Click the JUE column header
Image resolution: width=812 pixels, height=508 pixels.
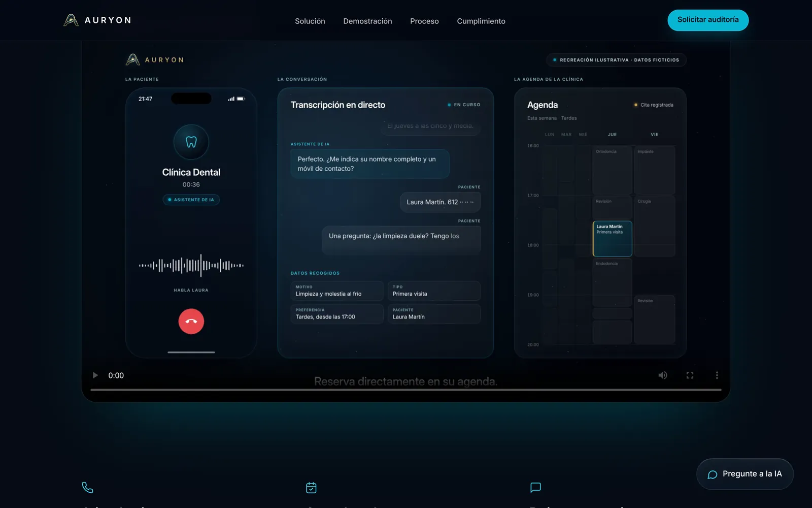click(x=612, y=135)
